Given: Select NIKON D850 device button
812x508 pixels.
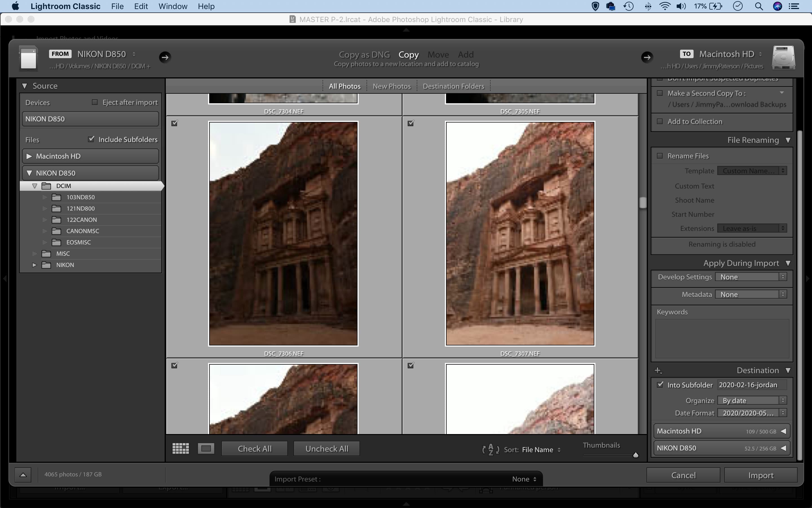Looking at the screenshot, I should pos(90,119).
